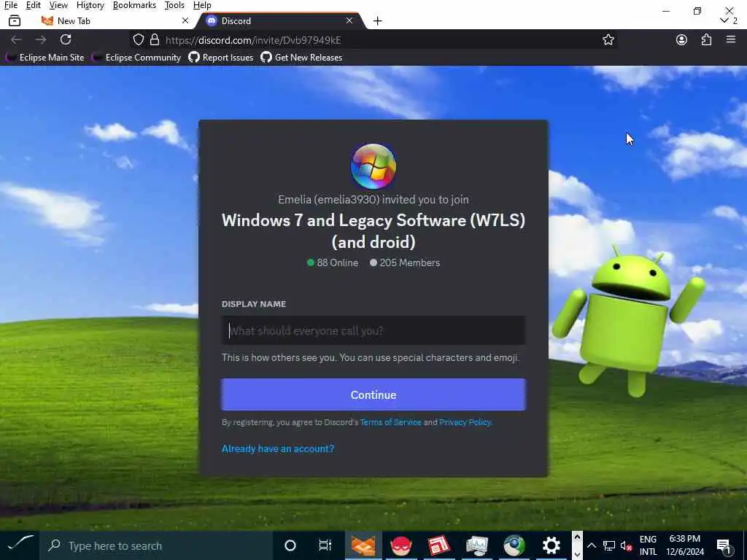Click the Windows 7 server logo
747x560 pixels.
[373, 166]
